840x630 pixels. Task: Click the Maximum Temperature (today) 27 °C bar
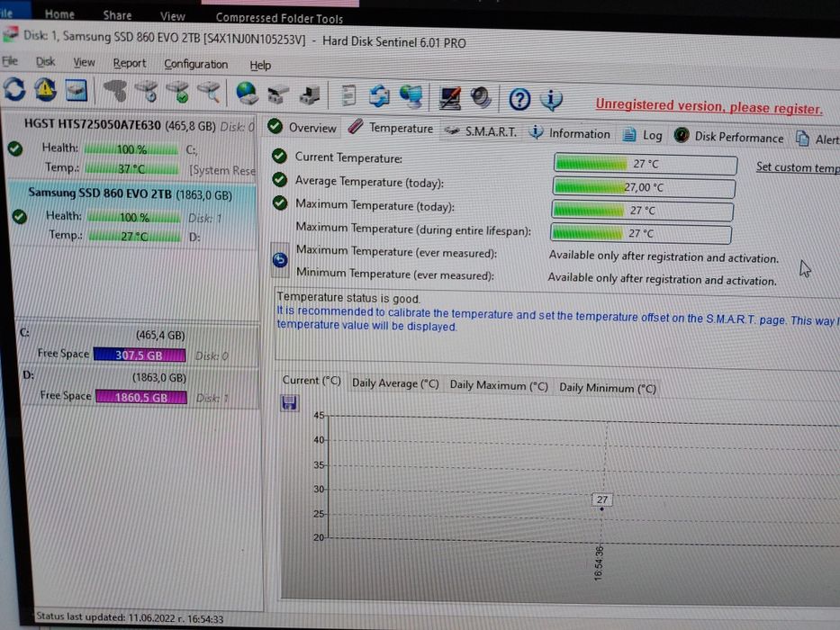[x=642, y=210]
